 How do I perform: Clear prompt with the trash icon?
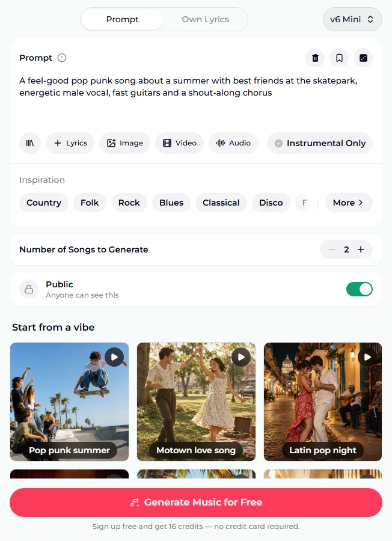315,58
